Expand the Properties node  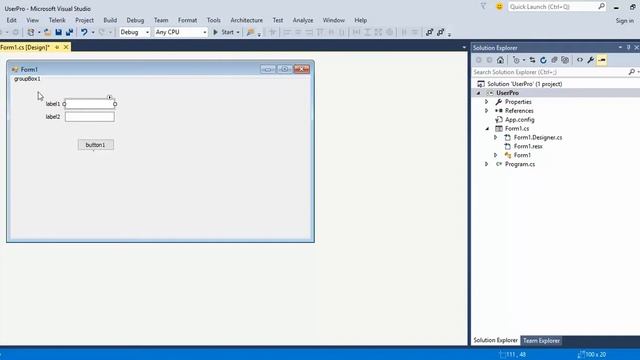click(x=487, y=102)
